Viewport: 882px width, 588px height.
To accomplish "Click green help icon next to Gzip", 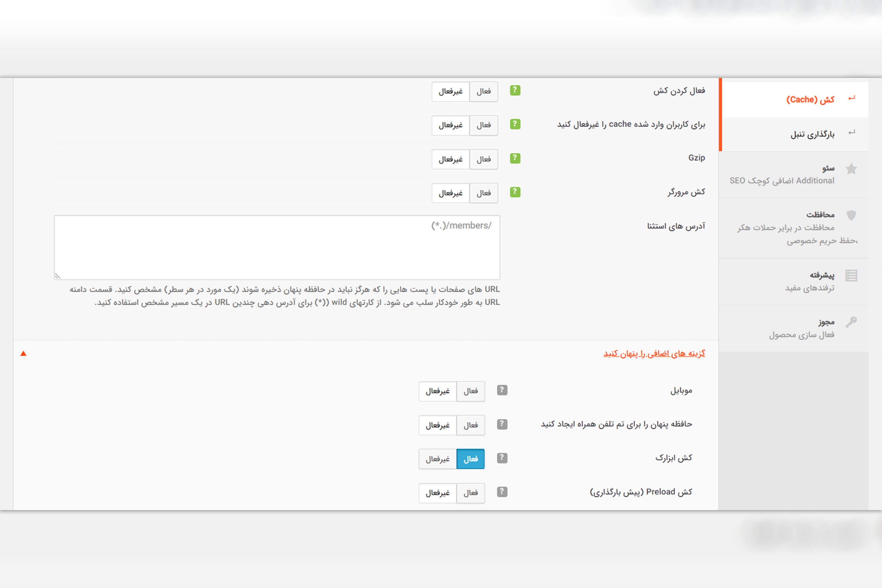I will coord(515,158).
